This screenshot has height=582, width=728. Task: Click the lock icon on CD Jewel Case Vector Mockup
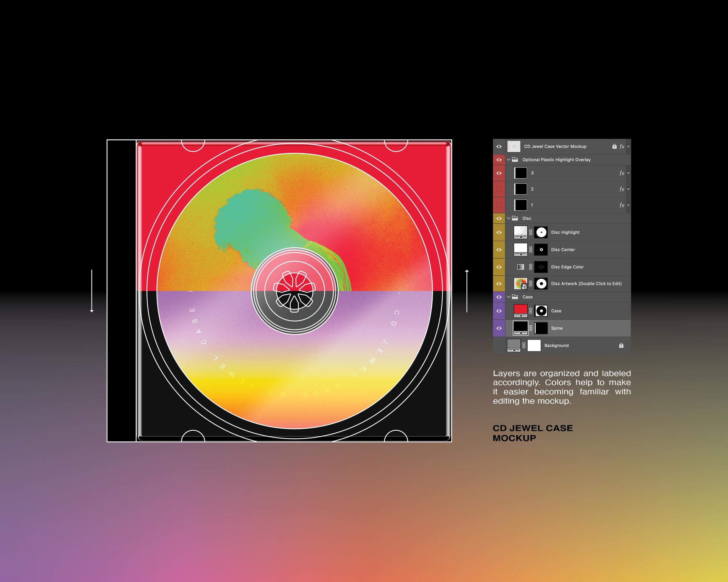614,146
